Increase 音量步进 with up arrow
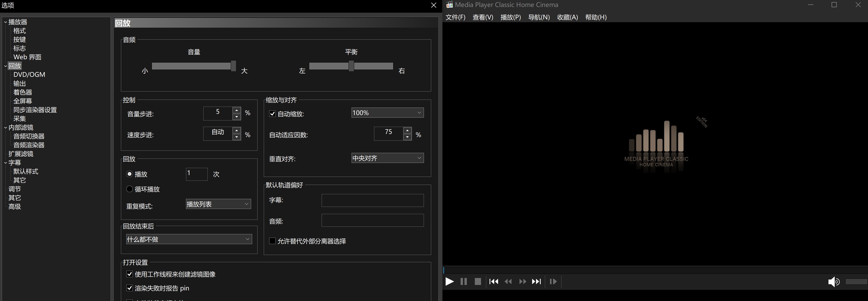The height and width of the screenshot is (301, 868). point(237,110)
